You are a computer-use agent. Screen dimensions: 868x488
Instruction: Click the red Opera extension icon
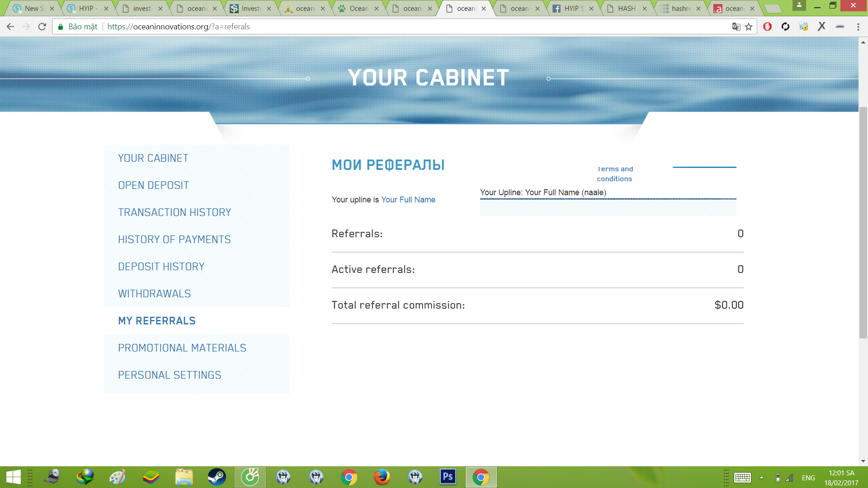click(x=767, y=27)
